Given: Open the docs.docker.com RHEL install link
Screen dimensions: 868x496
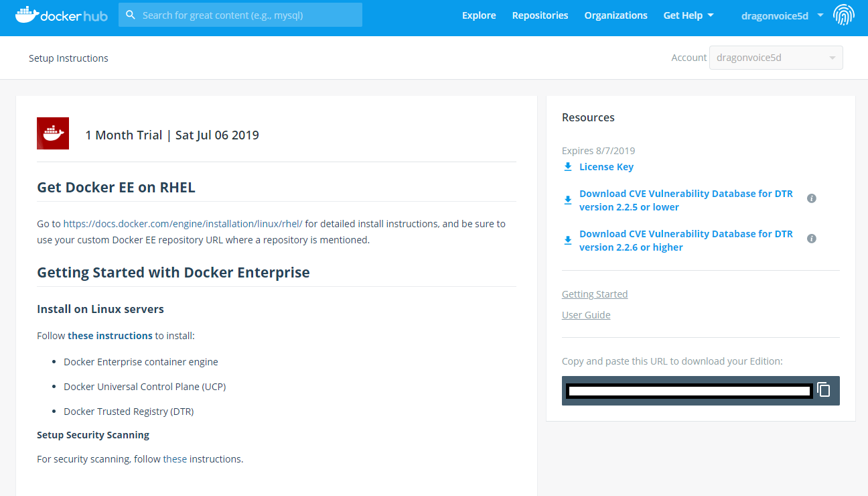Looking at the screenshot, I should (183, 224).
